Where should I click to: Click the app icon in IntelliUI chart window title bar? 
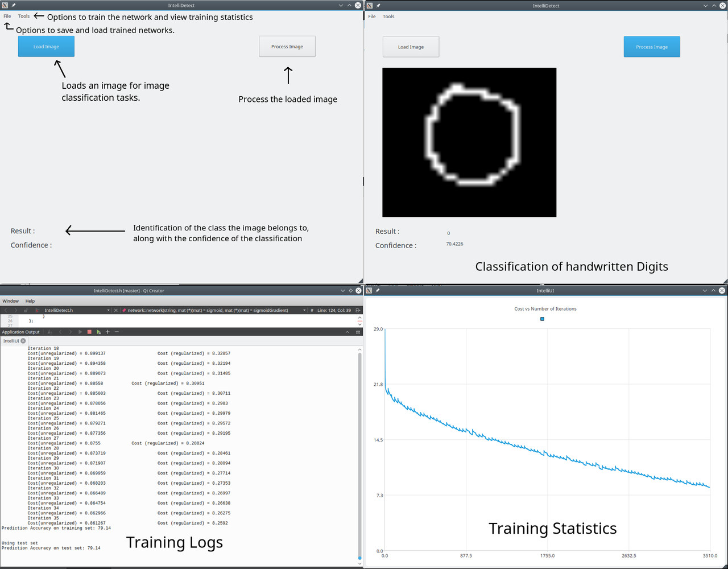point(369,290)
